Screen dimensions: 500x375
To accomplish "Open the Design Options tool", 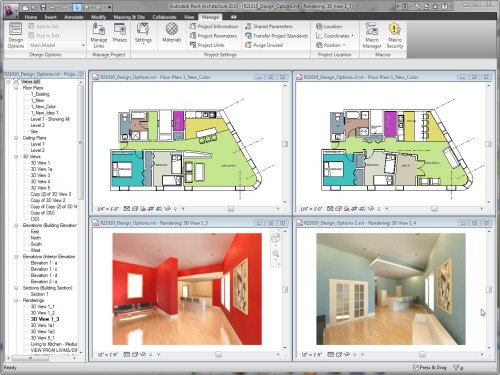I will pos(16,35).
